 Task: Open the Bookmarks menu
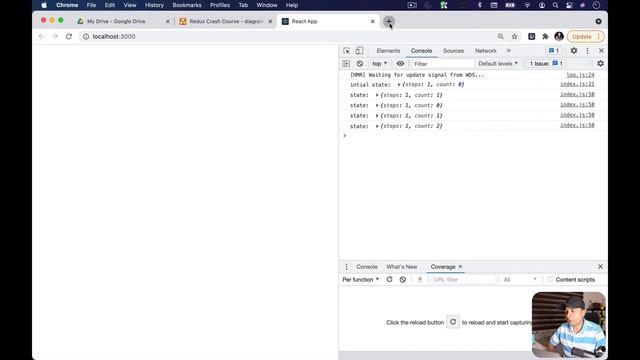click(x=187, y=5)
